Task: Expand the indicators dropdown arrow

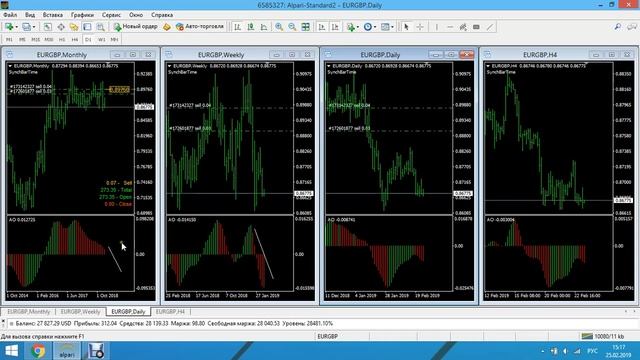Action: pyautogui.click(x=358, y=27)
